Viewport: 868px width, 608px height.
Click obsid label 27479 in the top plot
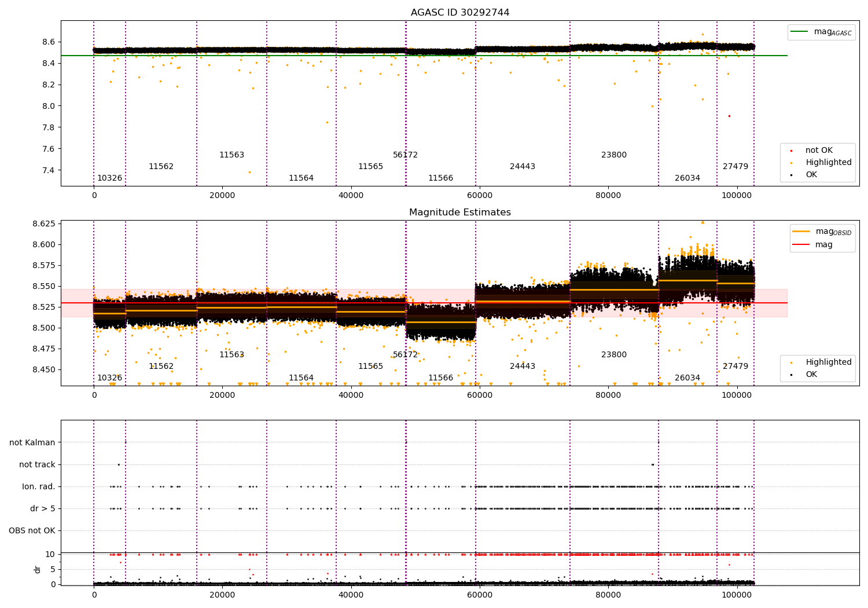coord(735,167)
